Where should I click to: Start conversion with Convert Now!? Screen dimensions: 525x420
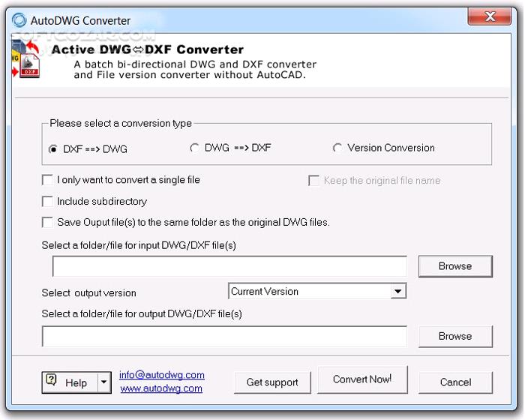(x=362, y=379)
